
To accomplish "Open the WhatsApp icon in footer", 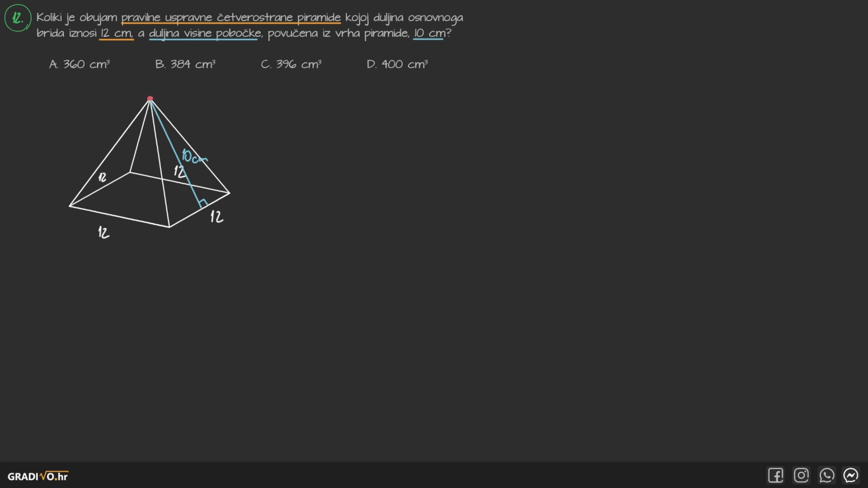I will [826, 475].
